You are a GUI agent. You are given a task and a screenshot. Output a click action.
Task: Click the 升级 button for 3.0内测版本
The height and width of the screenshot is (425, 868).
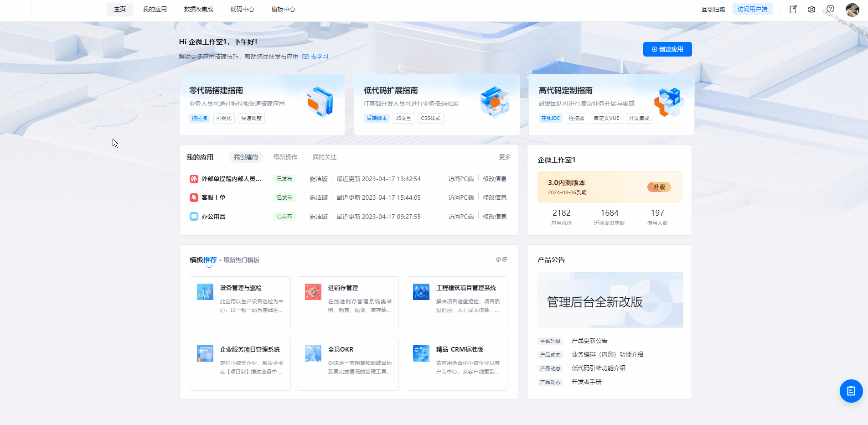pos(658,187)
